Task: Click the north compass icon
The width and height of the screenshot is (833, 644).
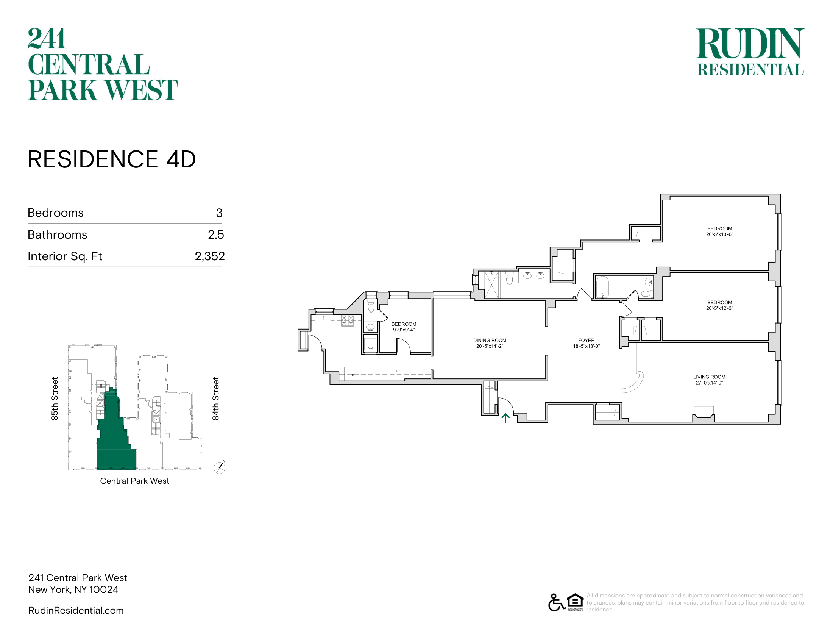Action: pos(220,467)
